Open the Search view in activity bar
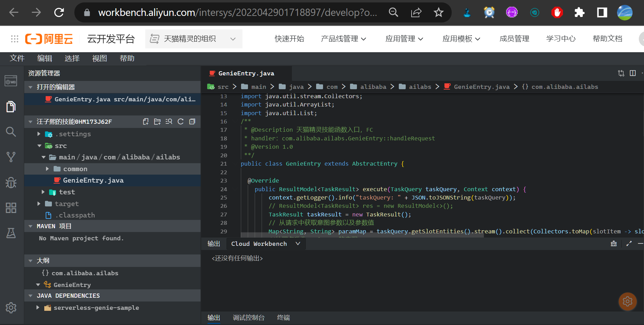644x325 pixels. pyautogui.click(x=11, y=132)
